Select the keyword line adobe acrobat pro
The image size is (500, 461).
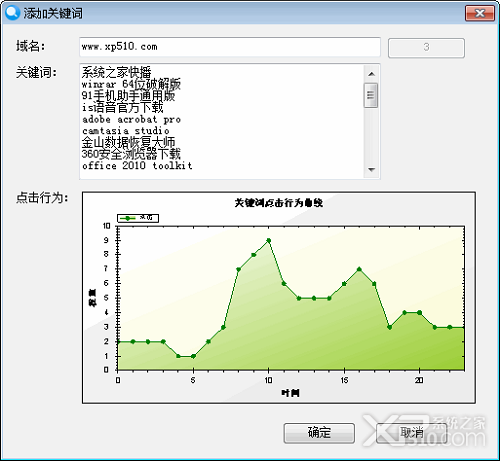(131, 119)
